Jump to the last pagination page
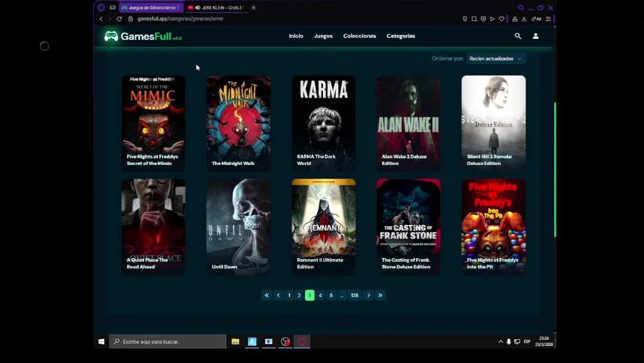 pos(380,295)
